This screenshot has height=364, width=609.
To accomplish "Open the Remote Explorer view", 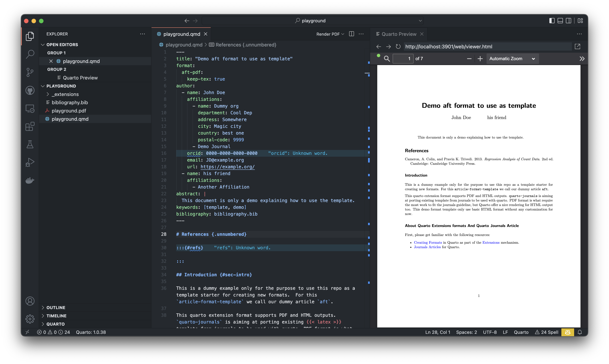I will 30,108.
